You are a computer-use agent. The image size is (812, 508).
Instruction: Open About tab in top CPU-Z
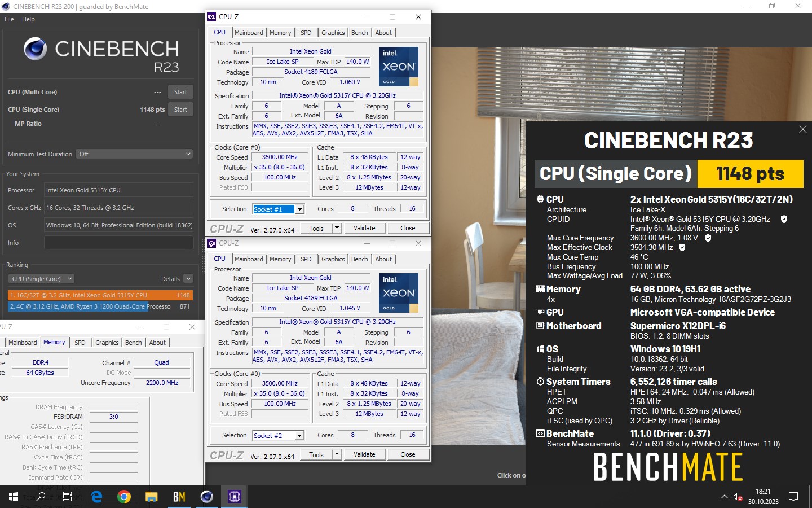(x=384, y=33)
